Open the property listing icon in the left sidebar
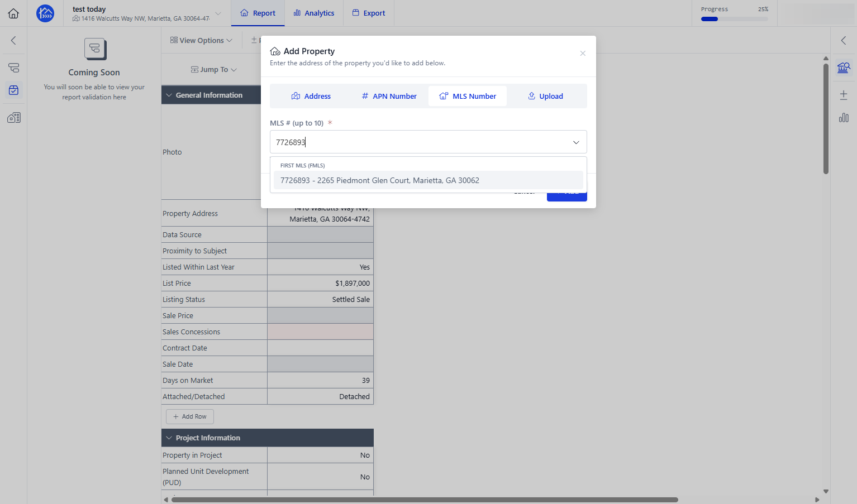This screenshot has width=857, height=504. pos(14,117)
